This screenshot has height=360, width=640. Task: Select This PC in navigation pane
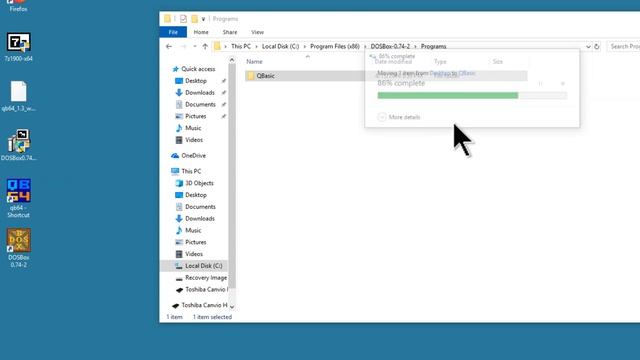coord(191,171)
